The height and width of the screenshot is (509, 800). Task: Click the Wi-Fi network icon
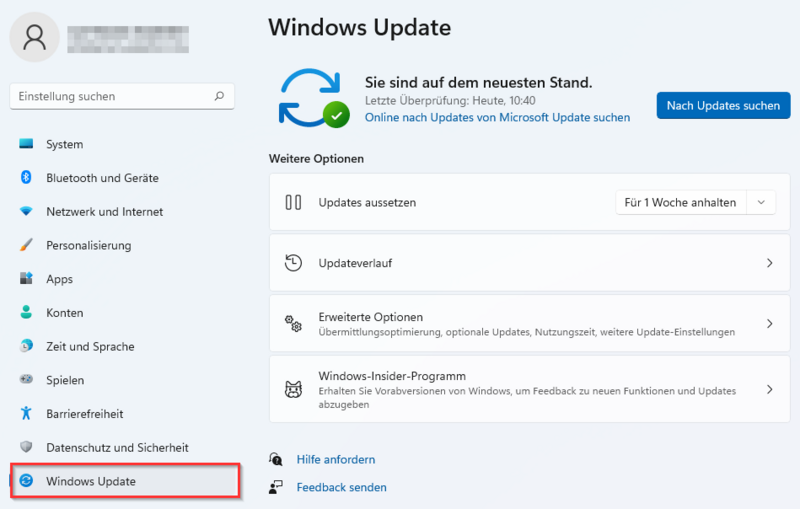(26, 211)
